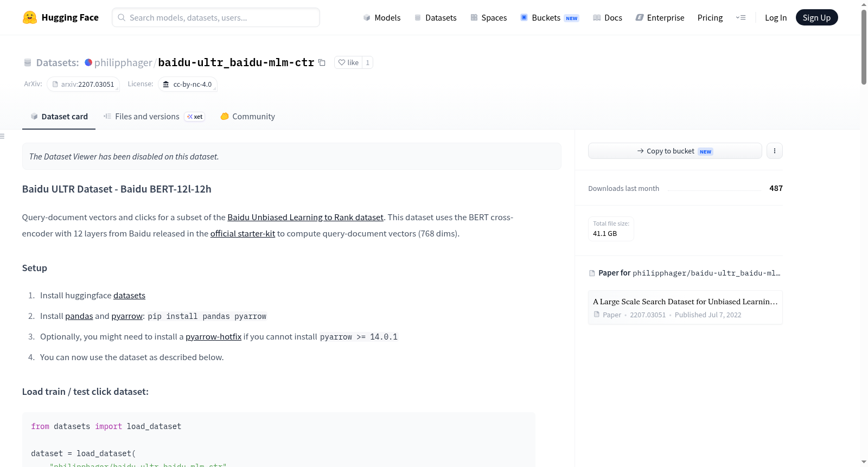Click the Sign Up button

(816, 17)
